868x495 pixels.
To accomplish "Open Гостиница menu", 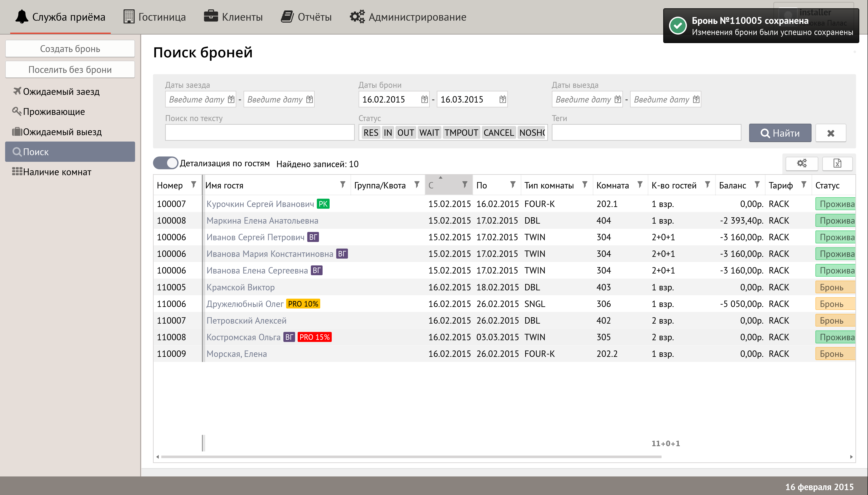I will pos(155,17).
